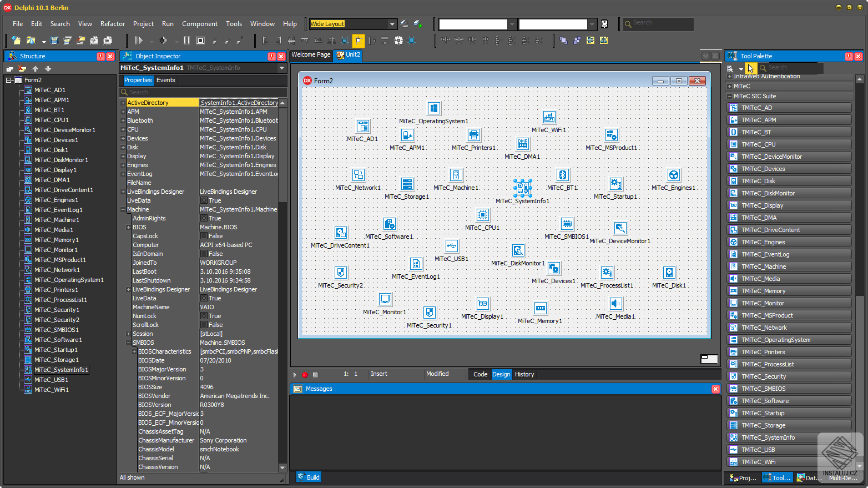The width and height of the screenshot is (868, 488).
Task: Expand the BIOS property node
Action: pyautogui.click(x=128, y=227)
